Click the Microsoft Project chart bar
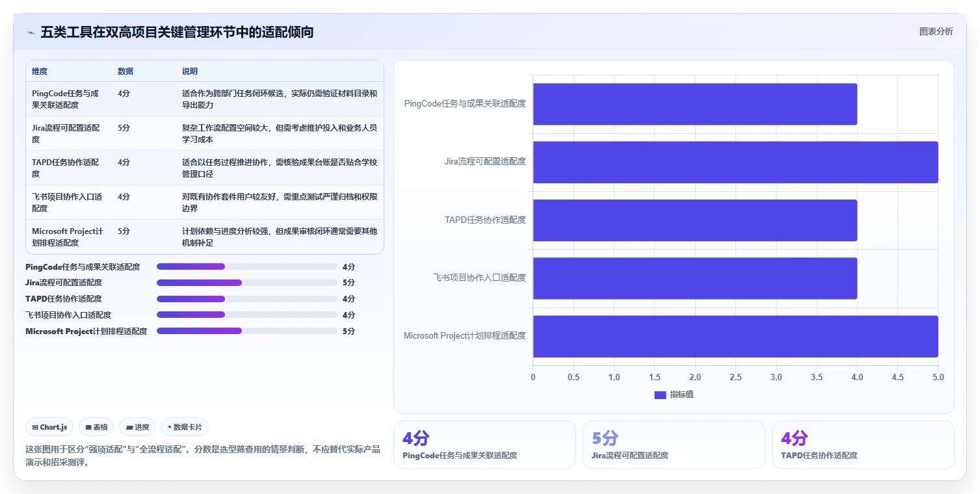 pyautogui.click(x=735, y=336)
